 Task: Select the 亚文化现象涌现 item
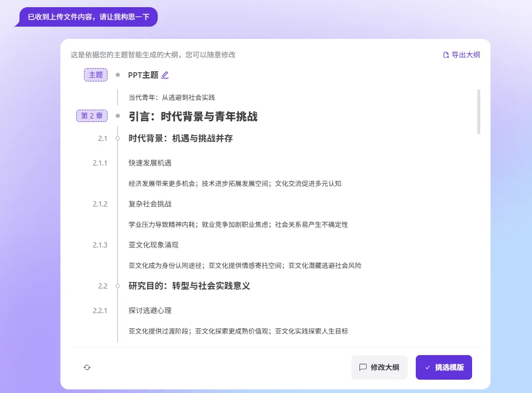point(154,245)
